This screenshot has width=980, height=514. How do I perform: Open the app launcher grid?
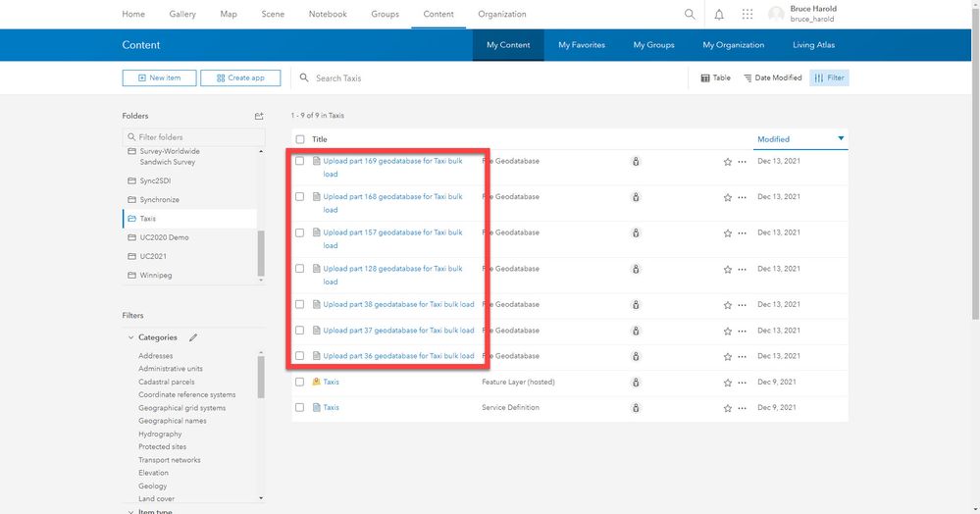(747, 14)
